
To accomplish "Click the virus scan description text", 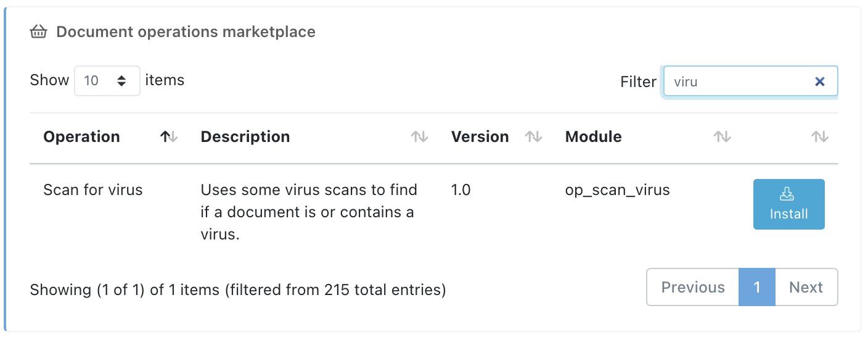I will 308,212.
